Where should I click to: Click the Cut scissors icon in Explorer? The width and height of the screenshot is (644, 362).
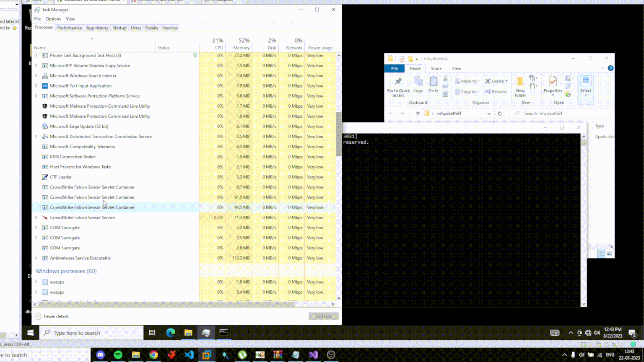tap(445, 79)
